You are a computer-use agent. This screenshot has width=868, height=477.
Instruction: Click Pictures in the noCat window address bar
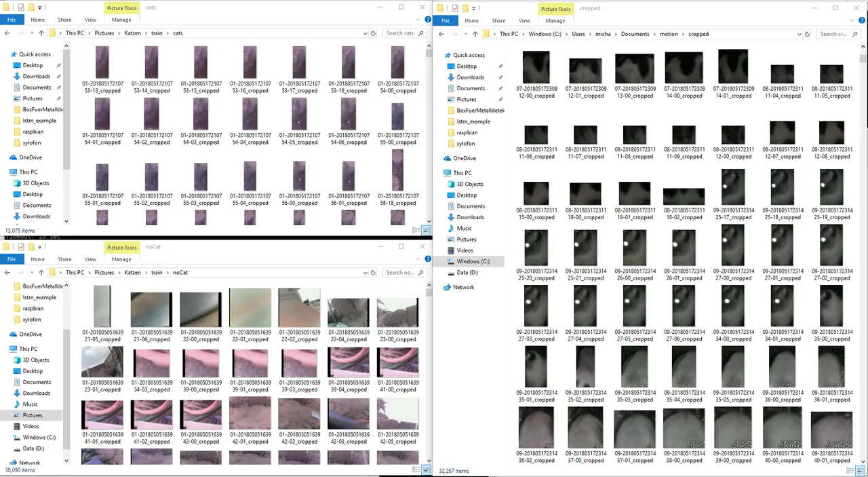coord(104,273)
